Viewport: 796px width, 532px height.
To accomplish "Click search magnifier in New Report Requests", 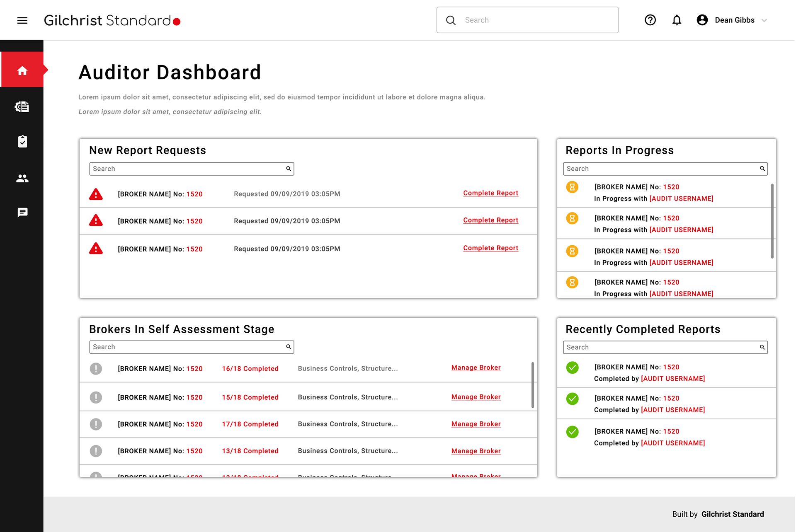I will (x=289, y=169).
